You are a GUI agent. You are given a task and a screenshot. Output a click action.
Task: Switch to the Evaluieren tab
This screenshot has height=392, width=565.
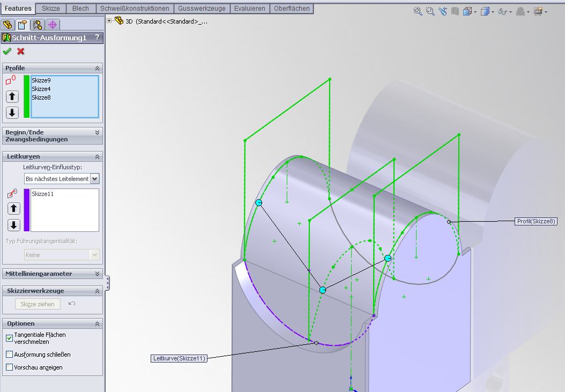click(x=249, y=9)
